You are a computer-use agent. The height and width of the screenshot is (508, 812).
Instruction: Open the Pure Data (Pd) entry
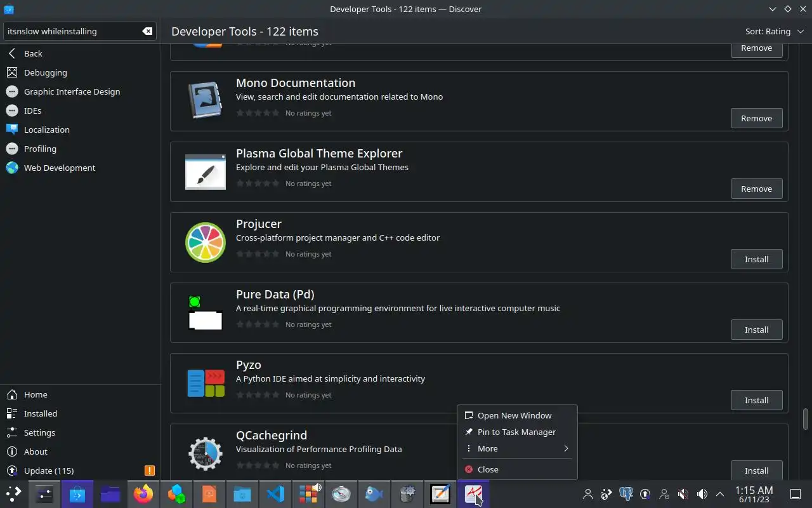[x=479, y=313]
